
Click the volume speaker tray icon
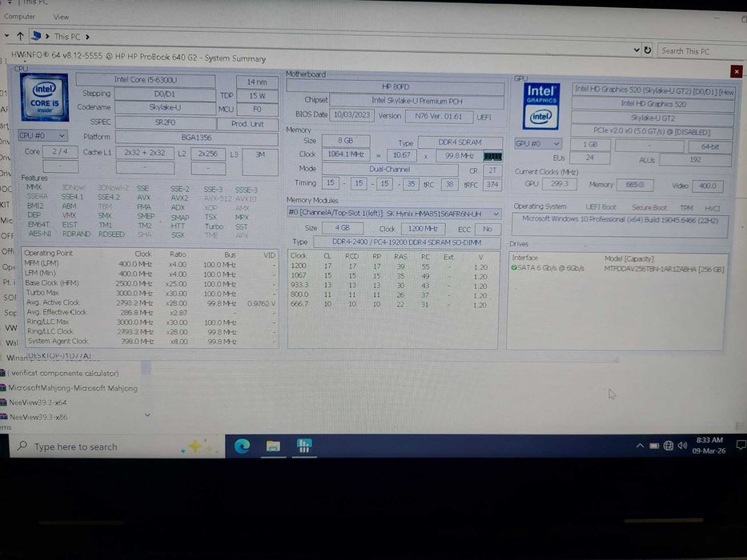683,446
